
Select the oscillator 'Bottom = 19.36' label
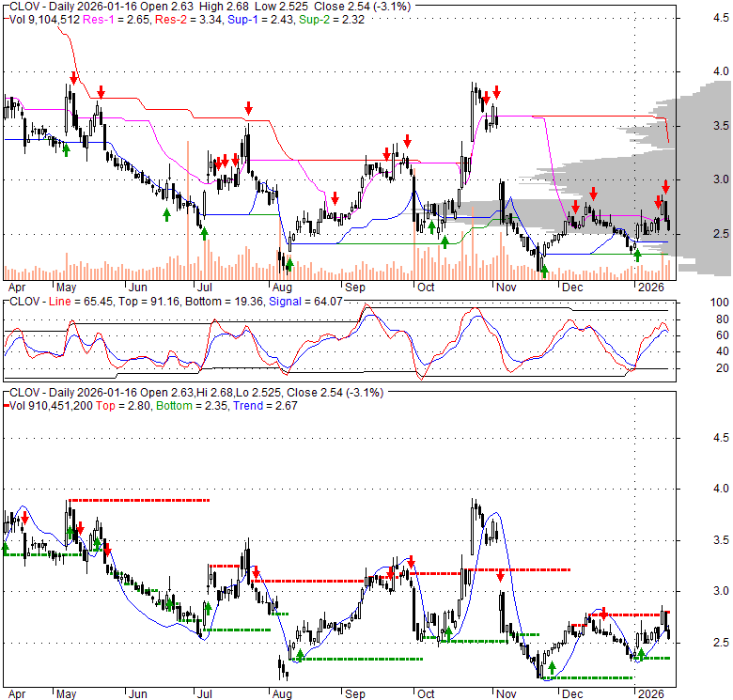tap(224, 302)
